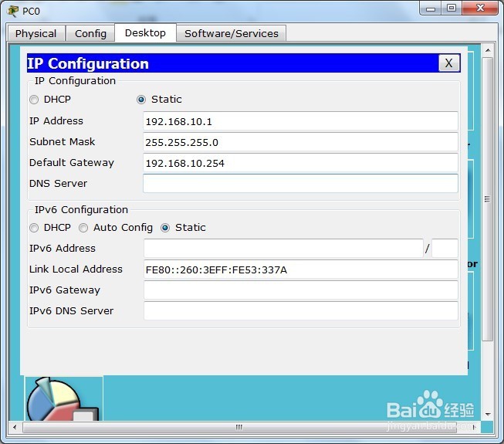
Task: Click the vertical scrollbar up arrow
Action: (x=488, y=50)
